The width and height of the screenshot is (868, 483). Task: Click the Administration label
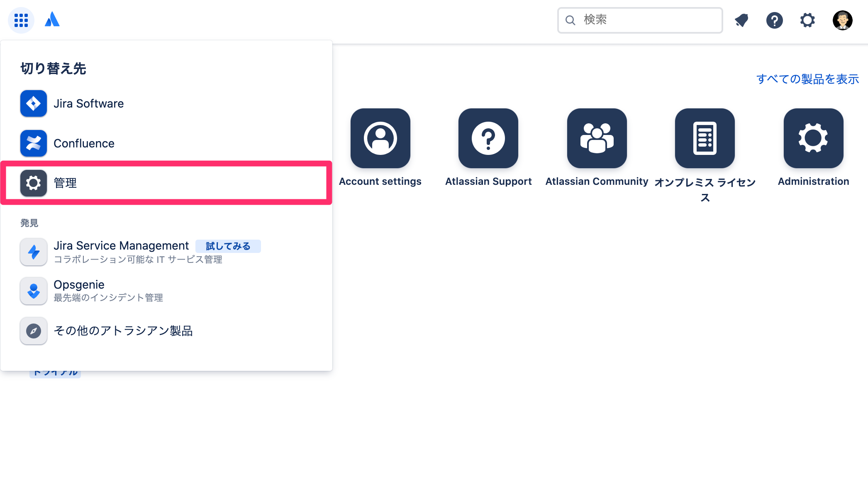[x=814, y=181]
